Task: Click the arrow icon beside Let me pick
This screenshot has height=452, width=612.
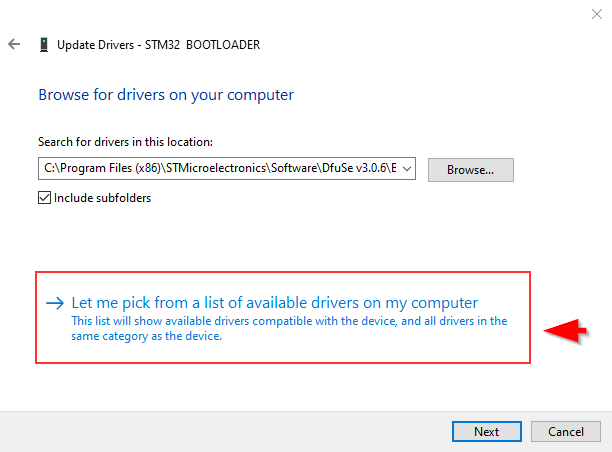Action: 55,303
